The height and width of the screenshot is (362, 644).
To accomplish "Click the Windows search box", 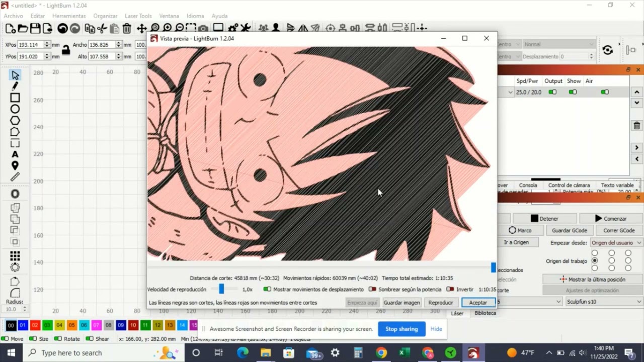I will coord(104,353).
